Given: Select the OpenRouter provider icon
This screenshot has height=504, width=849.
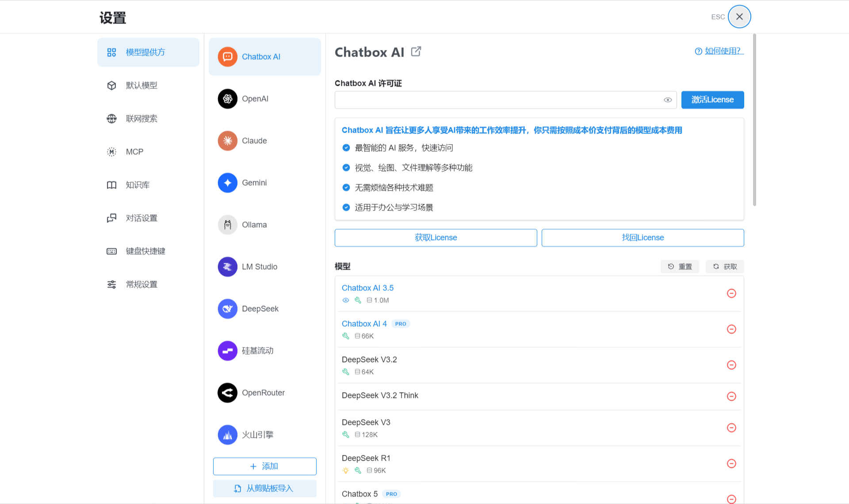Looking at the screenshot, I should point(227,393).
